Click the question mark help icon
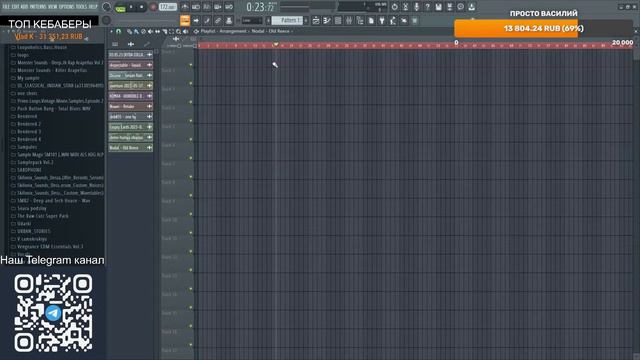Screen dimensions: 640x360 click(427, 7)
